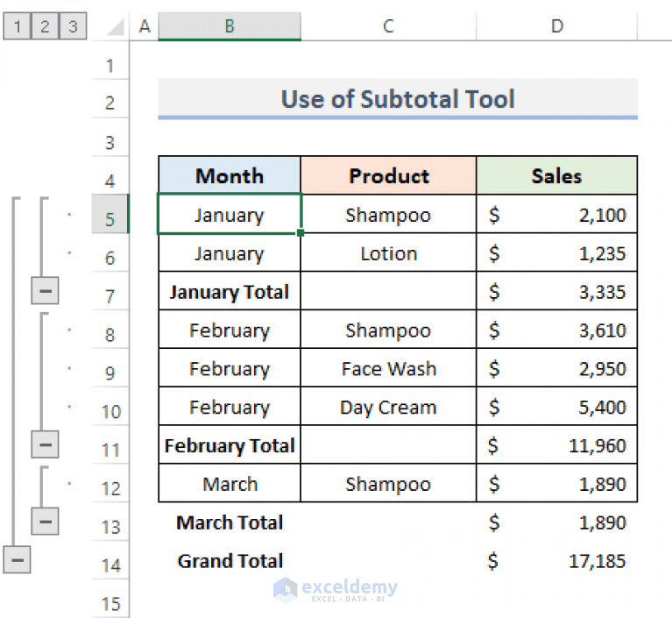Image resolution: width=672 pixels, height=618 pixels.
Task: Select the February cell beside Face Wash
Action: (x=230, y=368)
